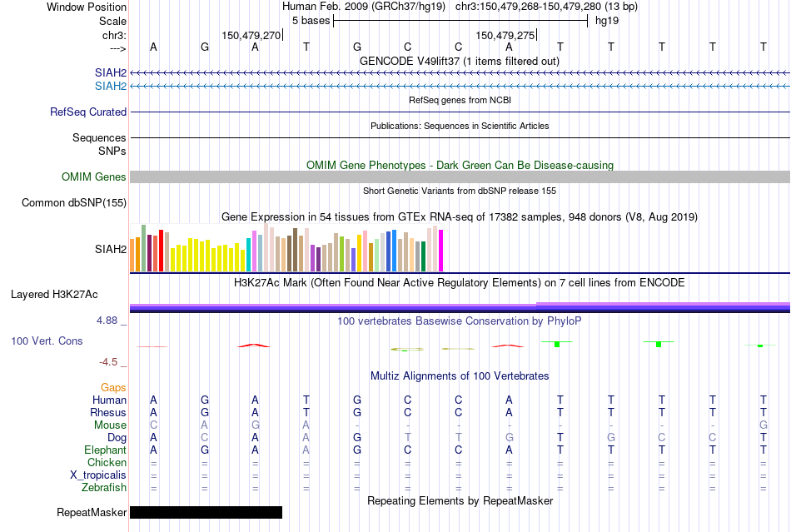The image size is (791, 532).
Task: Click the SIAH2 label beside GTEx chart
Action: [x=111, y=249]
